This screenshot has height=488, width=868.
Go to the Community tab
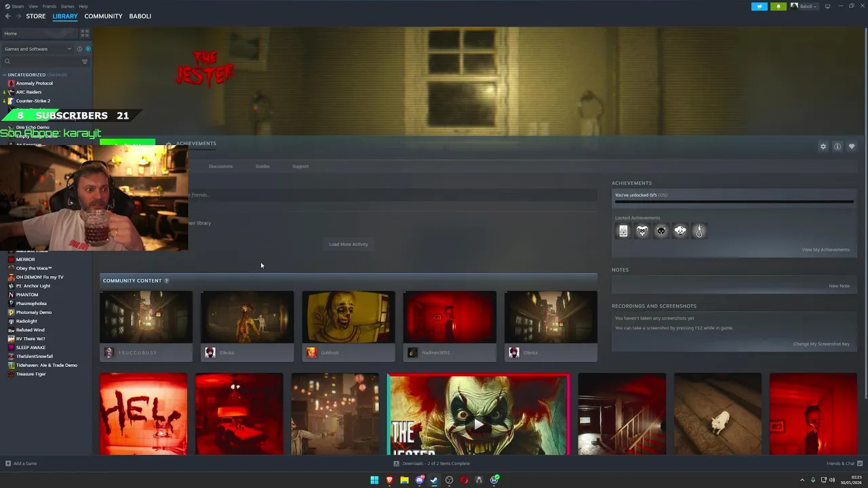(x=103, y=16)
